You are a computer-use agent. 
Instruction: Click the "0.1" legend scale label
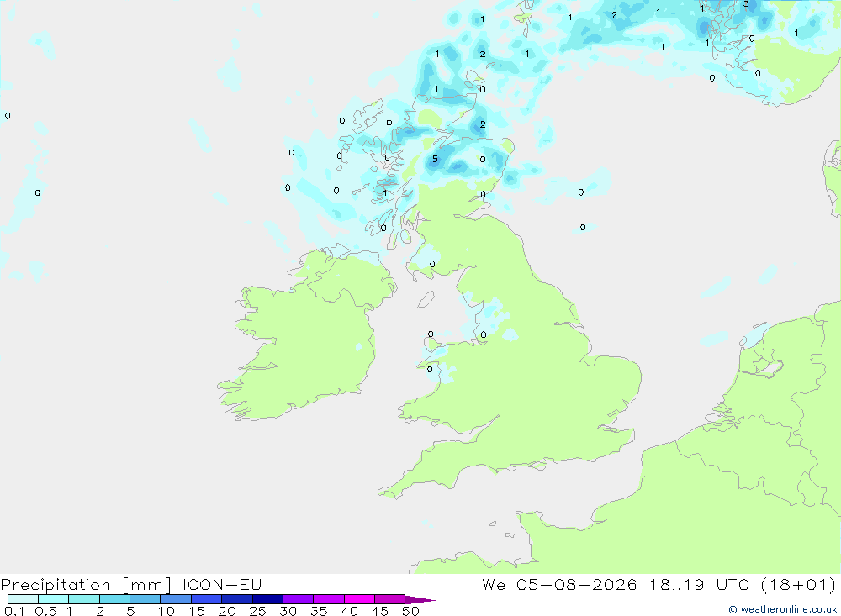pyautogui.click(x=14, y=611)
